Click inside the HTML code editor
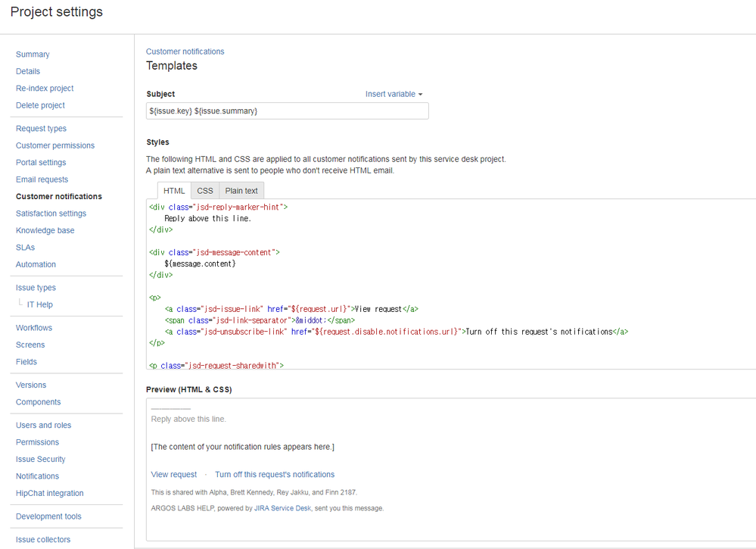Screen dimensions: 756x549 [x=451, y=284]
